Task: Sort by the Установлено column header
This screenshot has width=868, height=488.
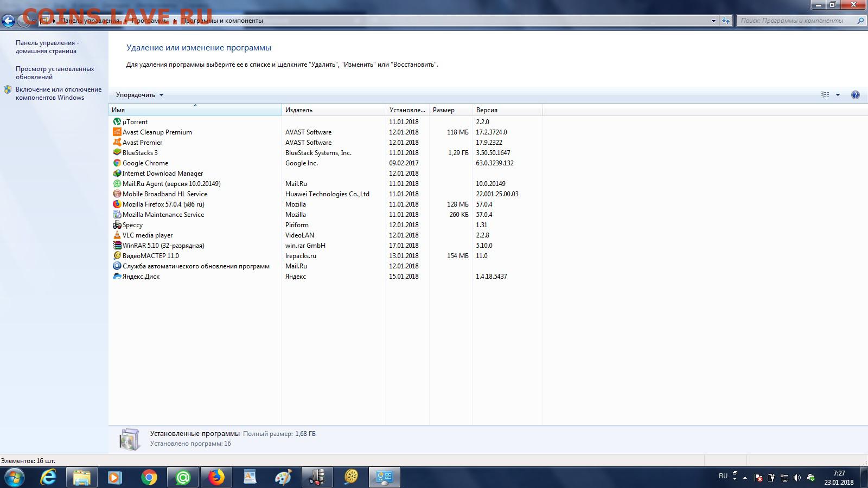Action: pyautogui.click(x=407, y=110)
